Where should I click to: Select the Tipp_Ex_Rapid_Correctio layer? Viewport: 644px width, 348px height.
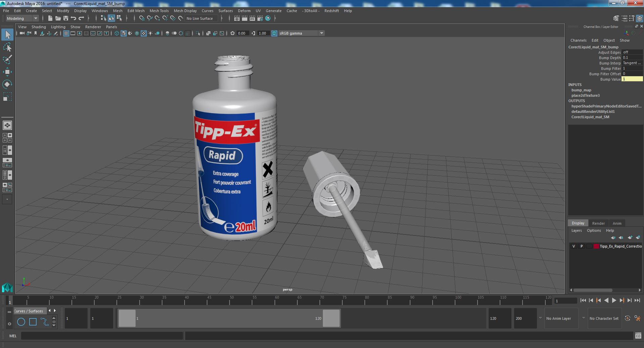(x=621, y=246)
